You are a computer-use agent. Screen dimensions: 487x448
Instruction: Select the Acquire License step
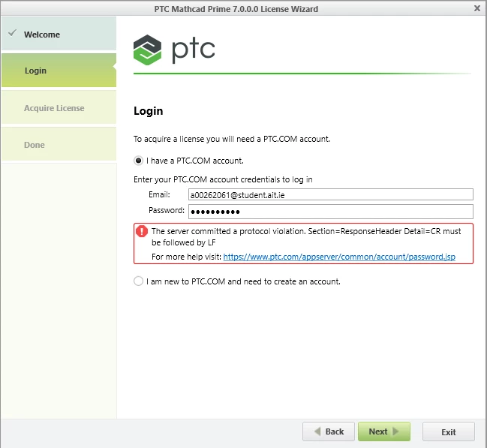click(x=59, y=107)
